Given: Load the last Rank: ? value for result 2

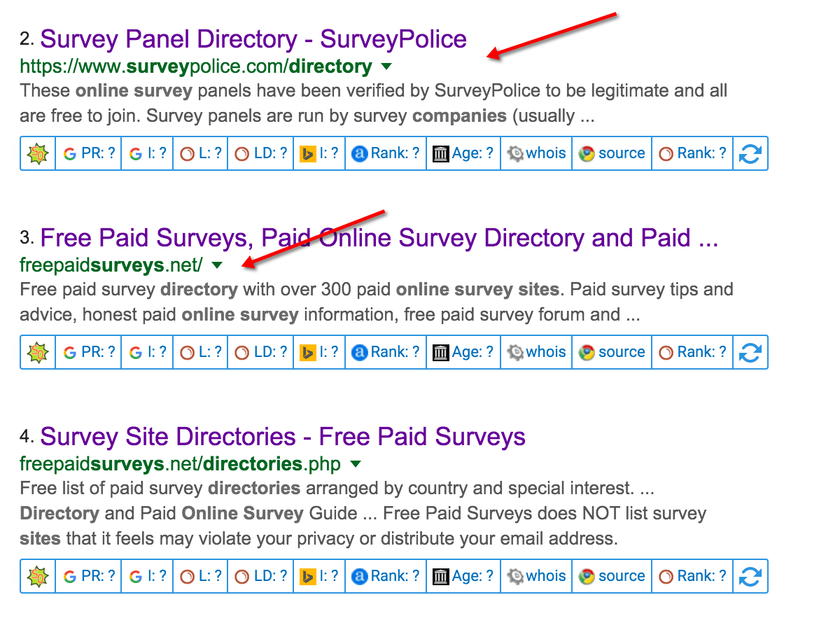Looking at the screenshot, I should (x=692, y=153).
